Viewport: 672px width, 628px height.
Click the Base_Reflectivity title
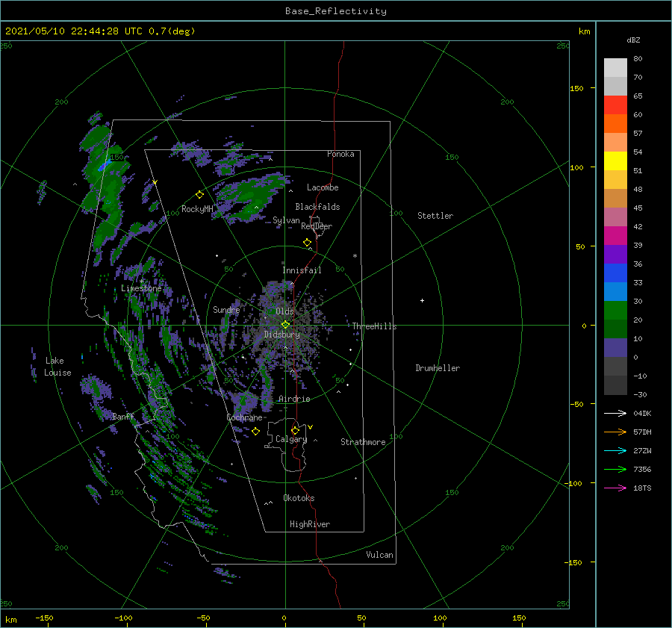tap(336, 11)
